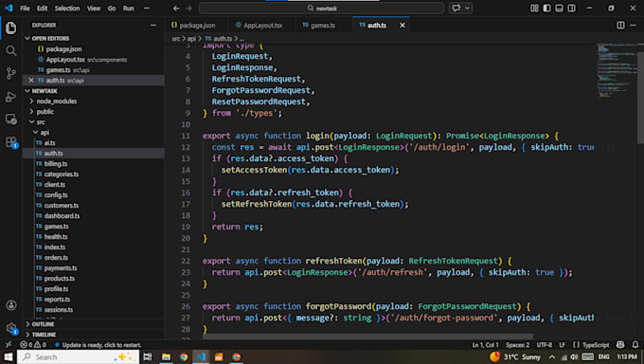The width and height of the screenshot is (644, 364).
Task: Toggle the primary side bar
Action: pos(546,9)
